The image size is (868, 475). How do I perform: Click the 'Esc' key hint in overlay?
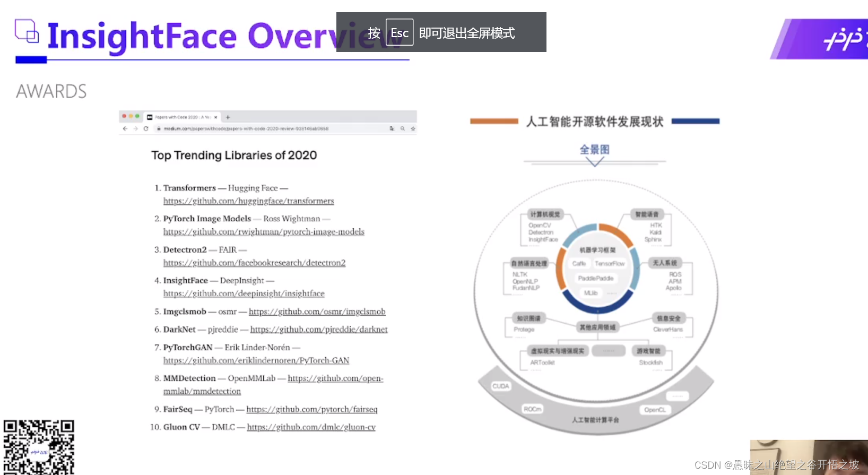(x=400, y=33)
